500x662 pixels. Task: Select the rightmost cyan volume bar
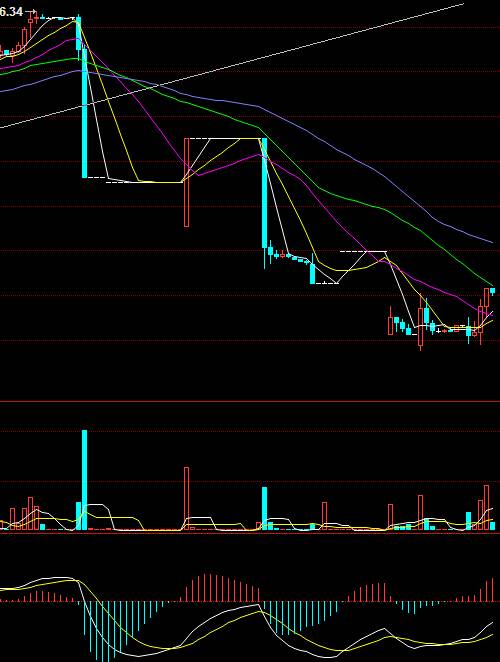coord(492,526)
